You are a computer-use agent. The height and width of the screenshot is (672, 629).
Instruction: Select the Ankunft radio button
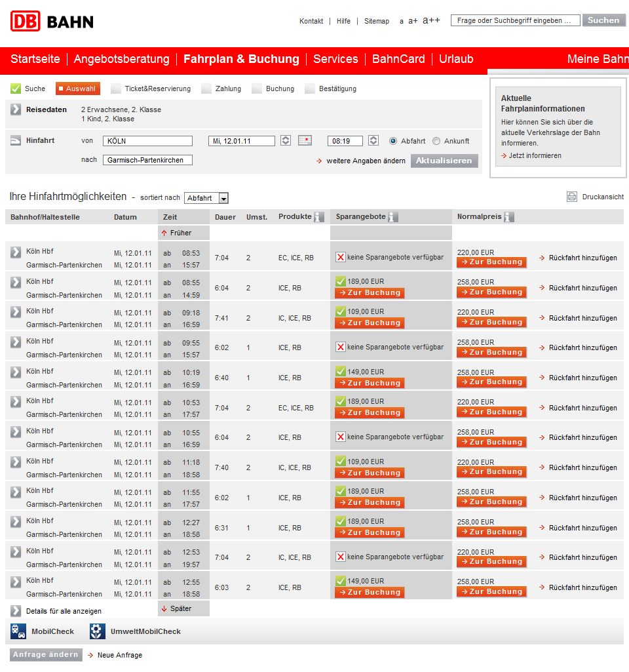click(x=436, y=141)
